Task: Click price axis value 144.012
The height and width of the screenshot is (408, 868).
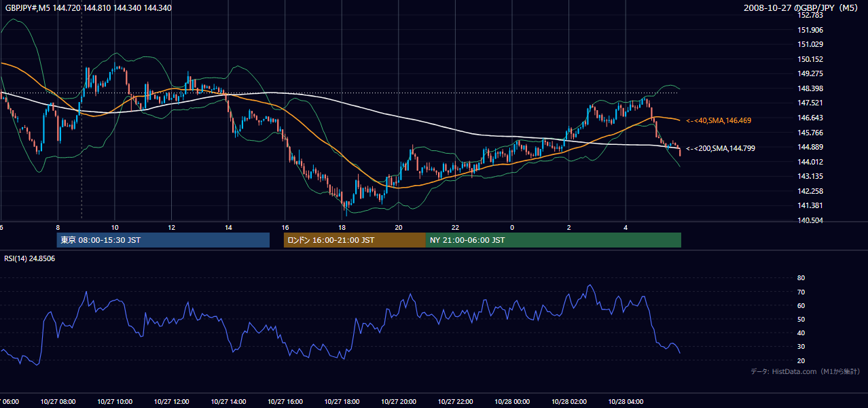Action: tap(810, 162)
